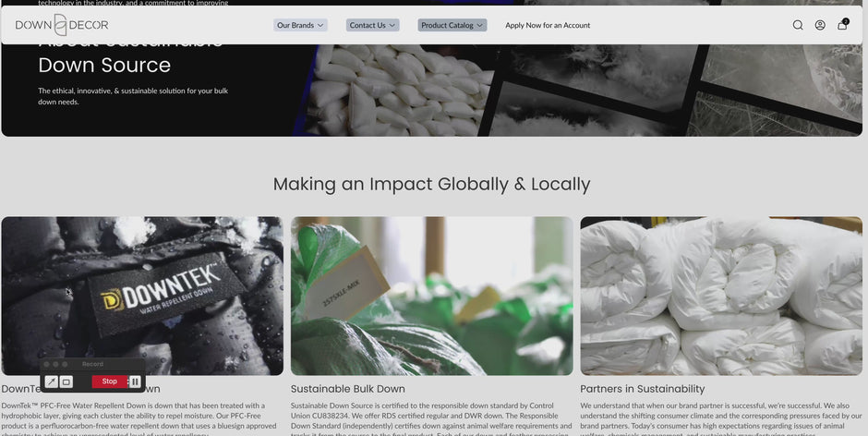Click the brand partner success paragraph
The height and width of the screenshot is (436, 868).
pos(721,420)
